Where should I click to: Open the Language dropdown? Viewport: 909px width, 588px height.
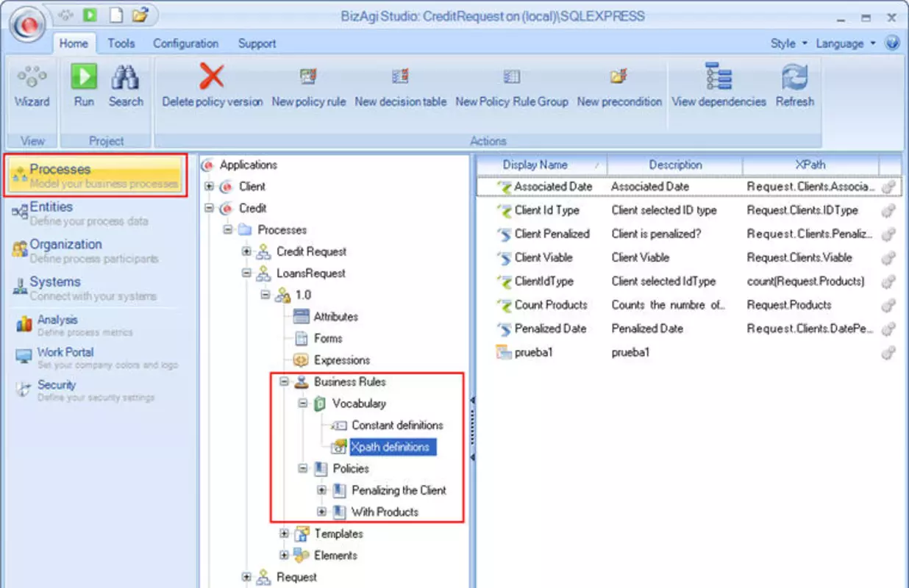pyautogui.click(x=846, y=43)
